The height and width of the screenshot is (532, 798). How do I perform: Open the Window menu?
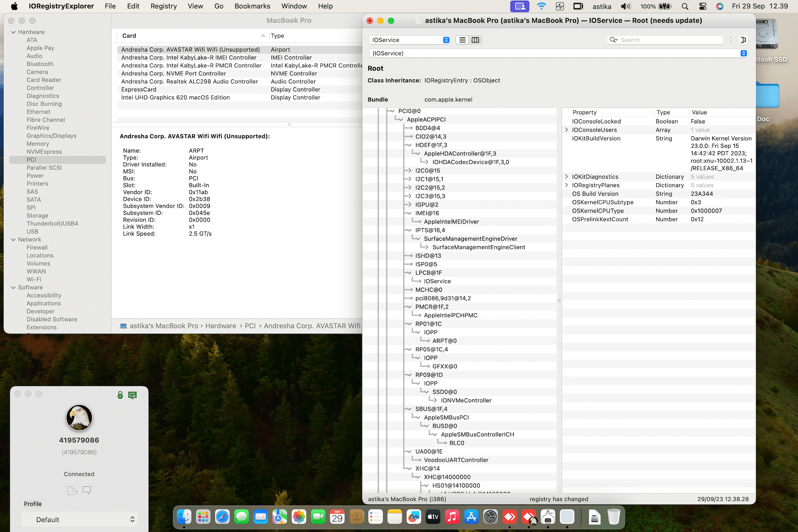294,6
